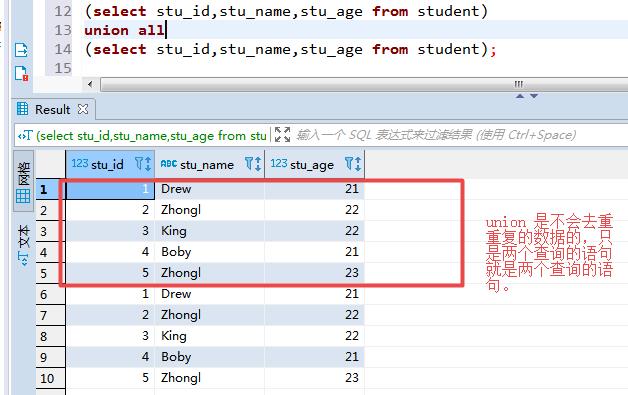This screenshot has height=395, width=628.
Task: Open the filter/sort icon on the stu_id column
Action: click(143, 164)
